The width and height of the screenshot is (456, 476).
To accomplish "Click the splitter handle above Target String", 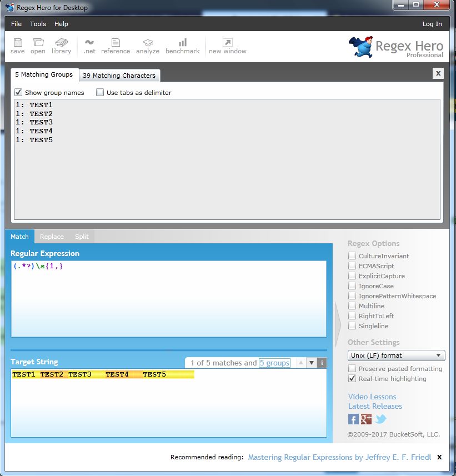I will point(169,350).
